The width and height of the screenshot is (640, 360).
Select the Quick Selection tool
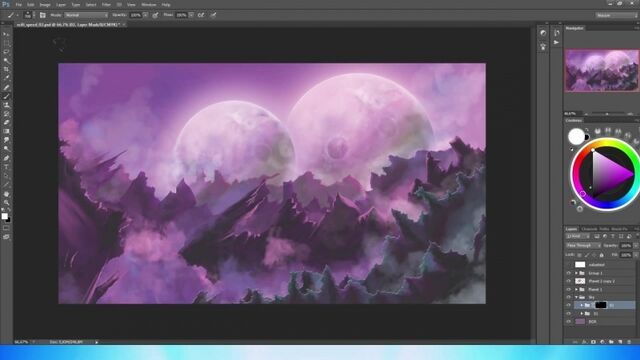[6, 61]
